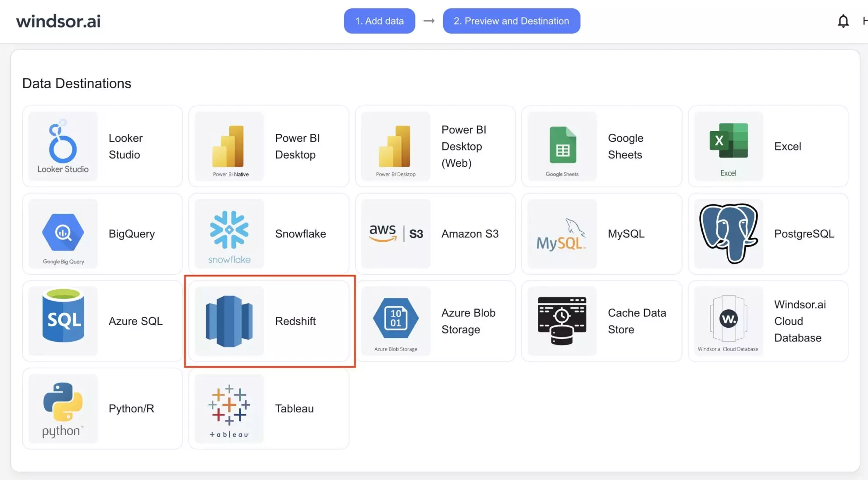Select the Looker Studio destination label

(x=126, y=146)
